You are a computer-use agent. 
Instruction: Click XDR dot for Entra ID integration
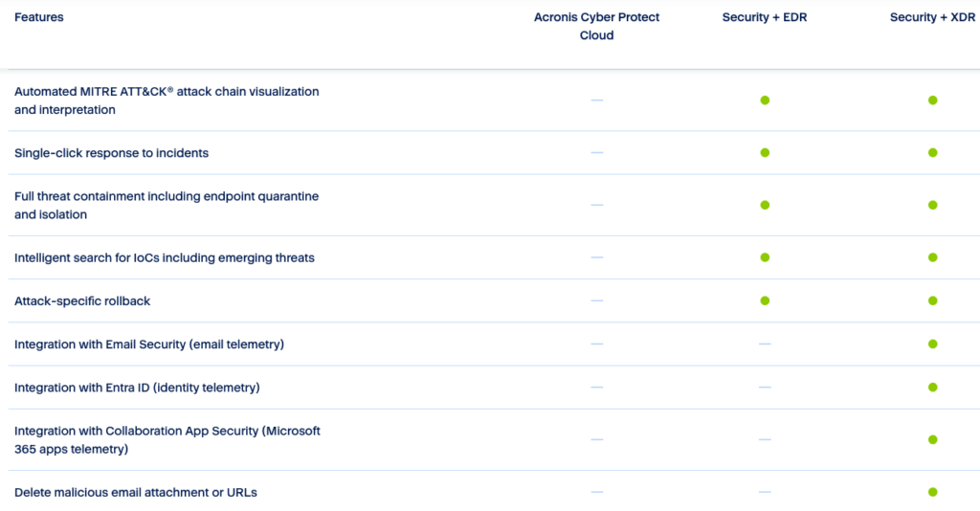click(932, 388)
